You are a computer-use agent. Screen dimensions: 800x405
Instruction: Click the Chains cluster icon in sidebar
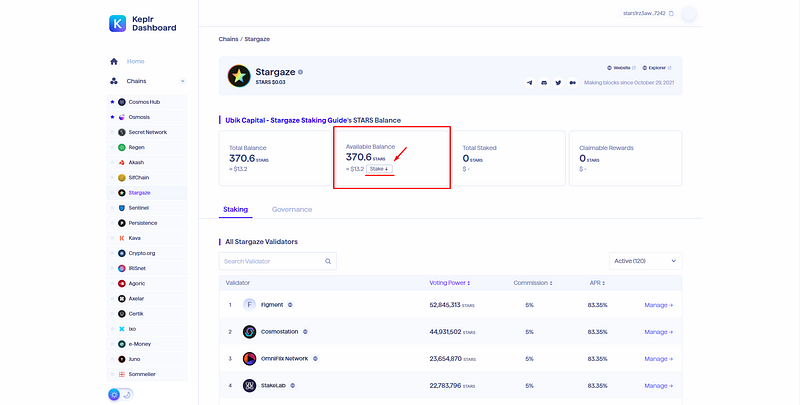pos(114,81)
